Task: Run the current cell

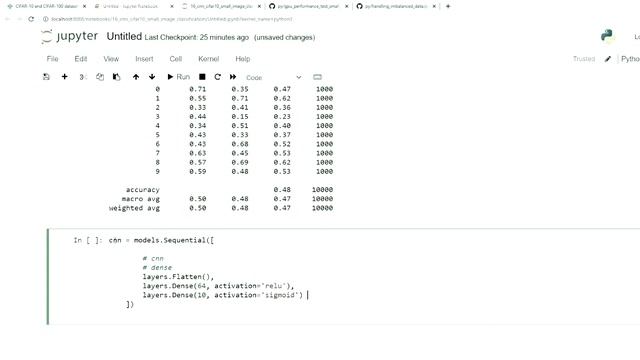Action: point(178,77)
